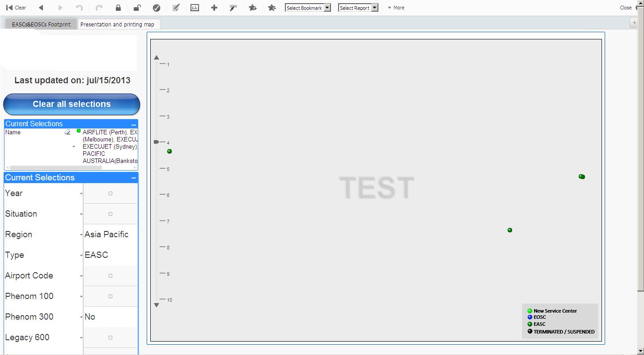The height and width of the screenshot is (355, 644).
Task: Open the Situation field dropdown arrow
Action: coord(81,214)
